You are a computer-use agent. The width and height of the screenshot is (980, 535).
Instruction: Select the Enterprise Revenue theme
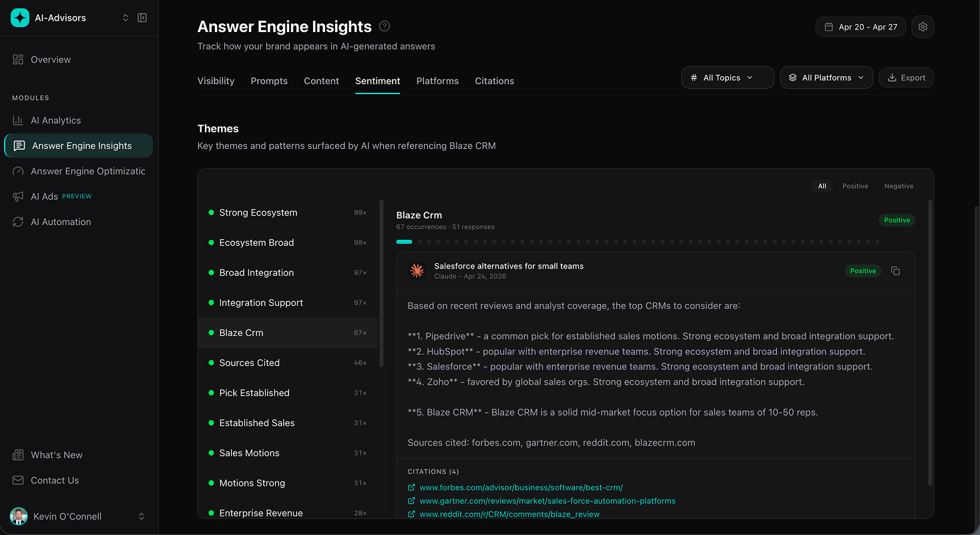[x=288, y=512]
